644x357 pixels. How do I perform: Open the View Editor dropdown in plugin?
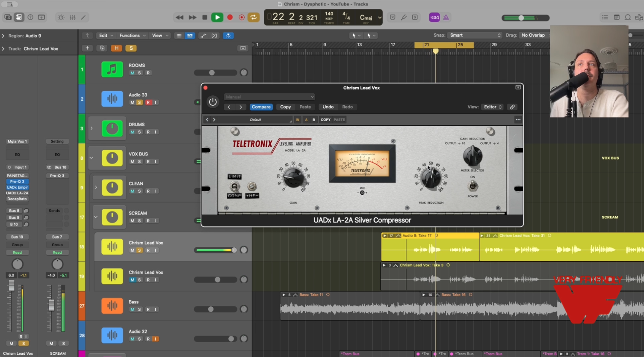493,107
